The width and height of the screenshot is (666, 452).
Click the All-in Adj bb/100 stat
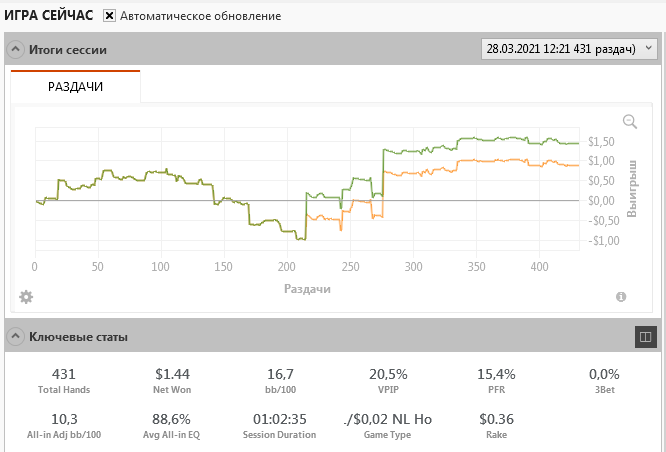pyautogui.click(x=63, y=425)
